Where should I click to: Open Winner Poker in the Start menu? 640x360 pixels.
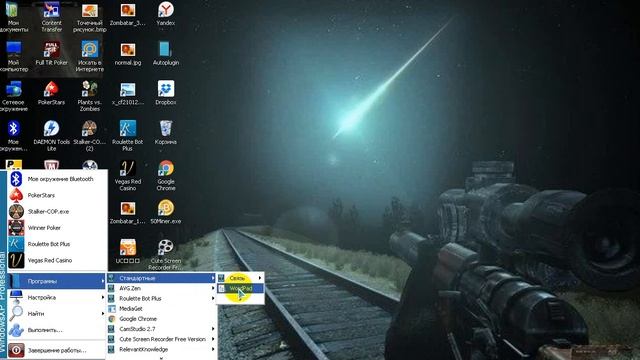coord(57,228)
